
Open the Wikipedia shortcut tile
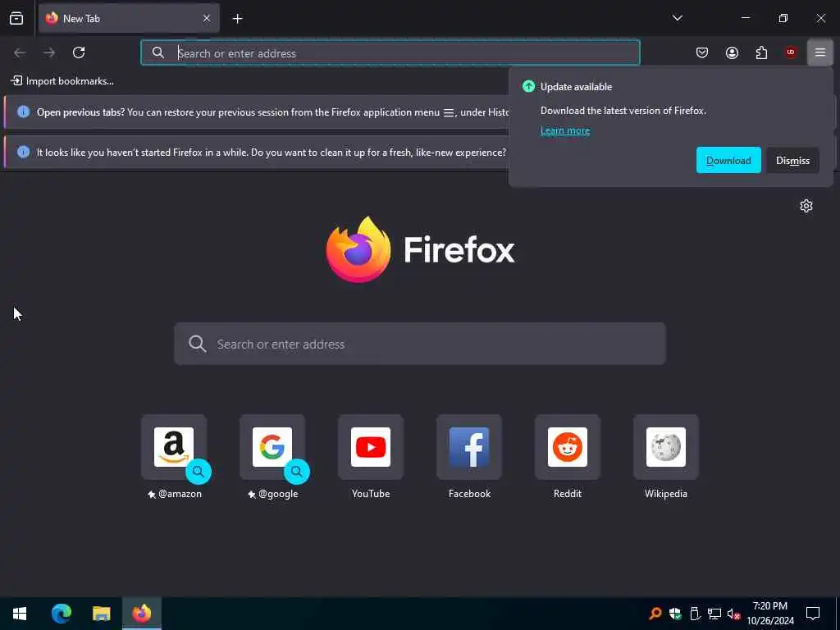[x=666, y=447]
